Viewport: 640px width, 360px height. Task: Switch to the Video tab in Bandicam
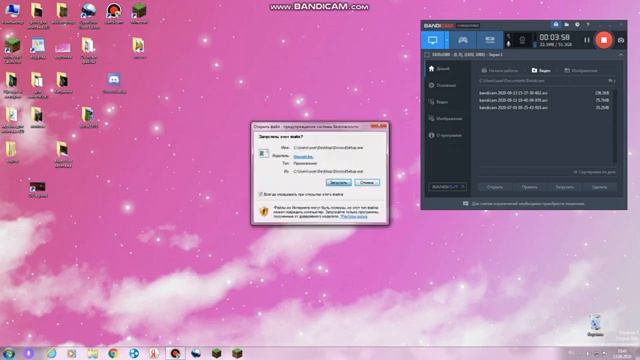pyautogui.click(x=541, y=71)
